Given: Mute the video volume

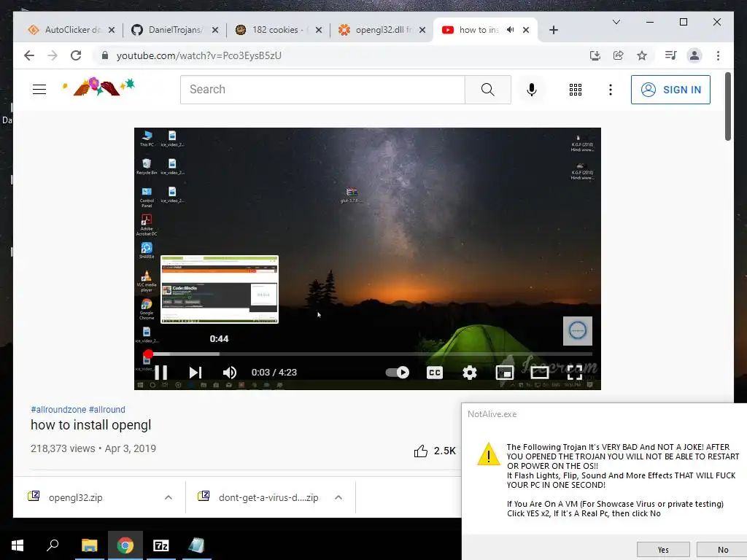Looking at the screenshot, I should click(x=230, y=373).
